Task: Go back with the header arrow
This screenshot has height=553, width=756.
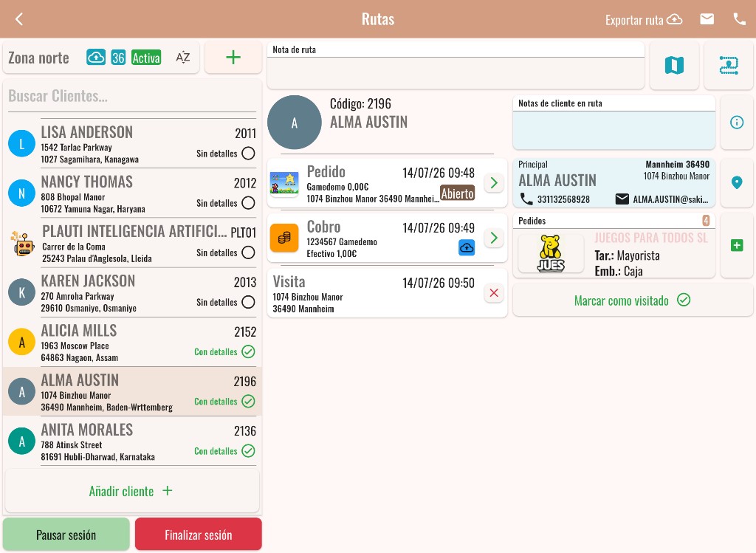Action: (19, 18)
